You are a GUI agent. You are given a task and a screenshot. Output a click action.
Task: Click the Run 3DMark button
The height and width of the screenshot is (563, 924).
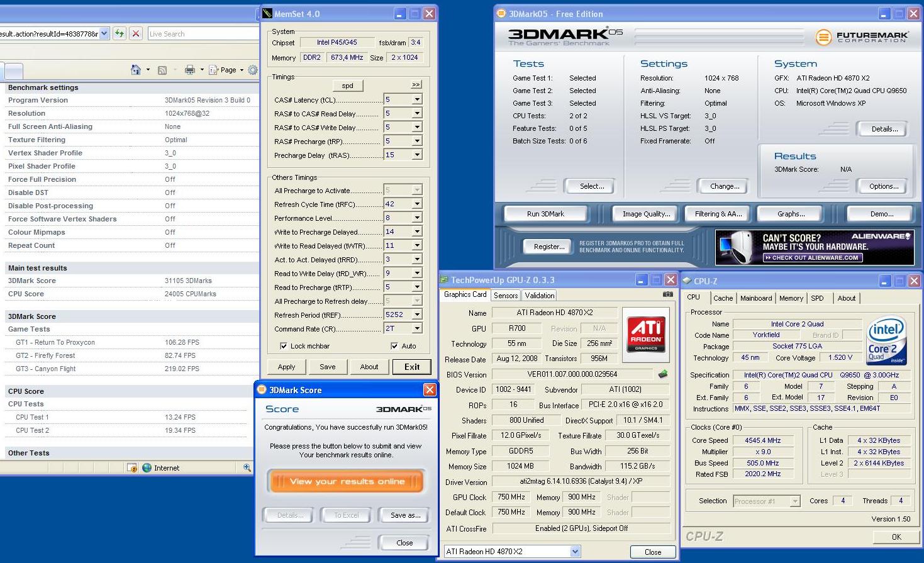(x=545, y=214)
